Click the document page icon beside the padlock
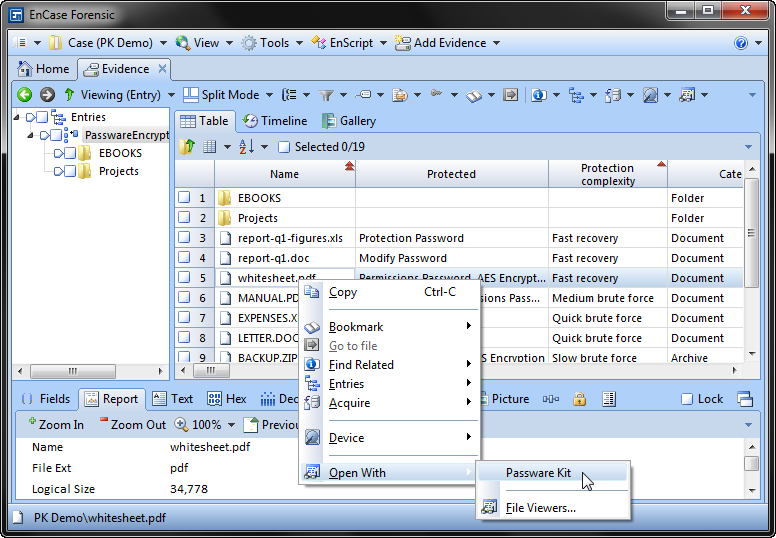Screen dimensions: 776x538 [x=609, y=399]
